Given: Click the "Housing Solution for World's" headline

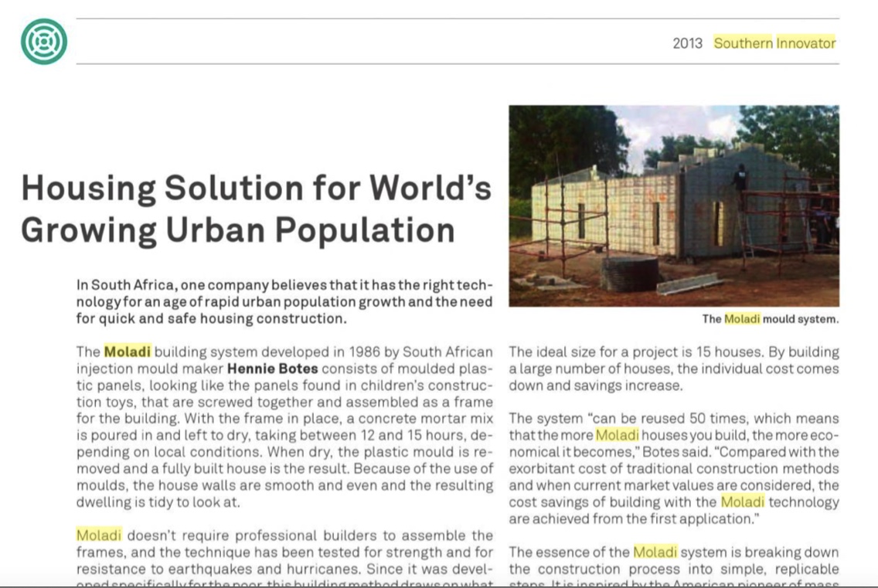Looking at the screenshot, I should (x=256, y=188).
